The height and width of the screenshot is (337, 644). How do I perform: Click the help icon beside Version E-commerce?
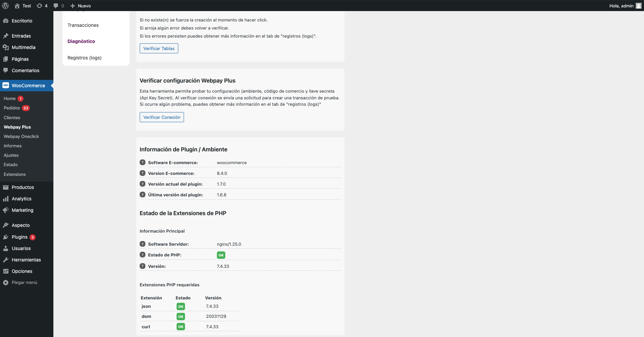pos(142,173)
